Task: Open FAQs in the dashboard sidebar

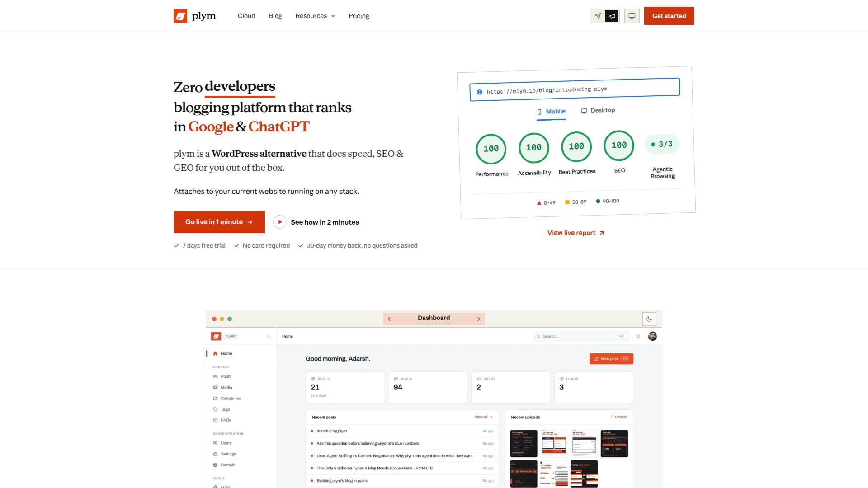Action: tap(222, 420)
